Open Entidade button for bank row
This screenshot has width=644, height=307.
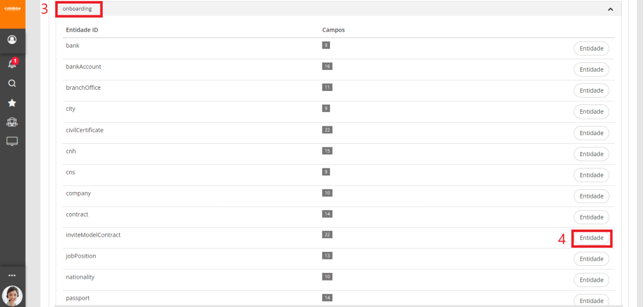tap(591, 49)
